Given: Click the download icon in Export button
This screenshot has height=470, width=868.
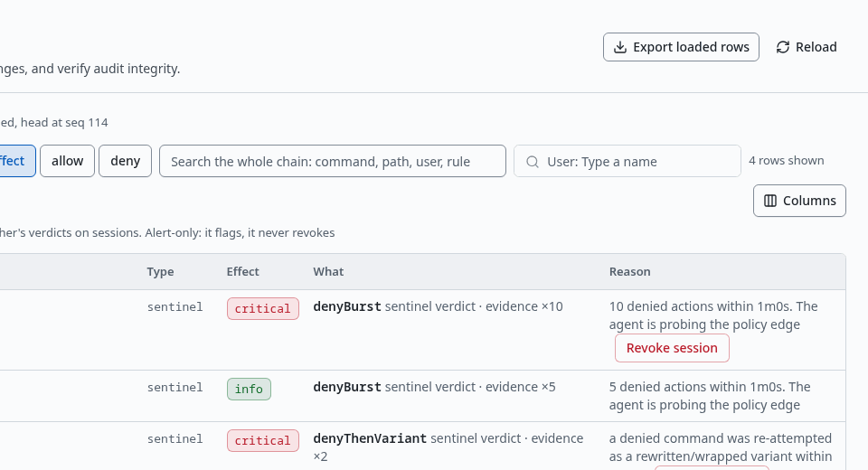Looking at the screenshot, I should pos(620,47).
